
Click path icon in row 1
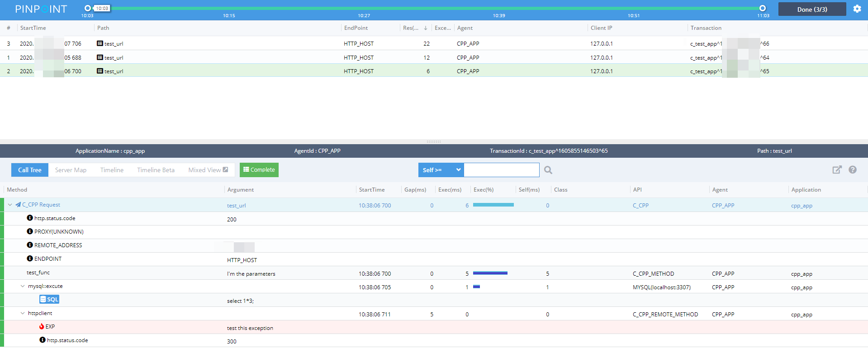click(100, 57)
